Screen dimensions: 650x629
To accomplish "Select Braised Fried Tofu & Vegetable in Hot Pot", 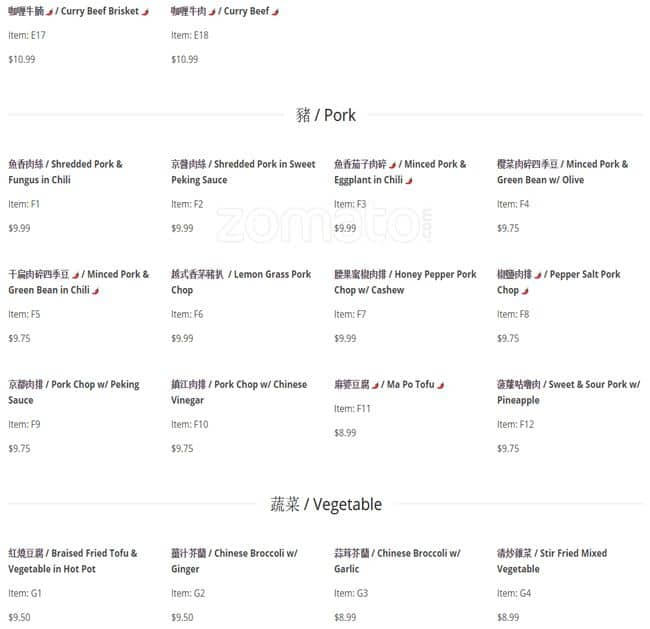I will [x=73, y=561].
